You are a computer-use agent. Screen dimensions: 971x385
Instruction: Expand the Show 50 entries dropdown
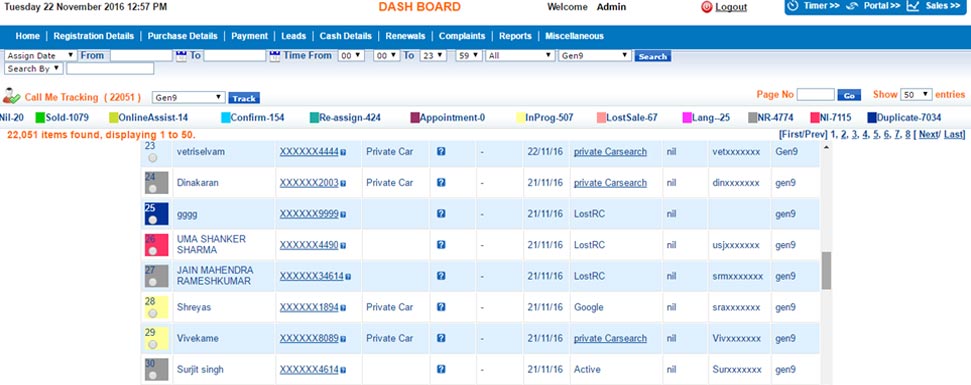(x=916, y=95)
